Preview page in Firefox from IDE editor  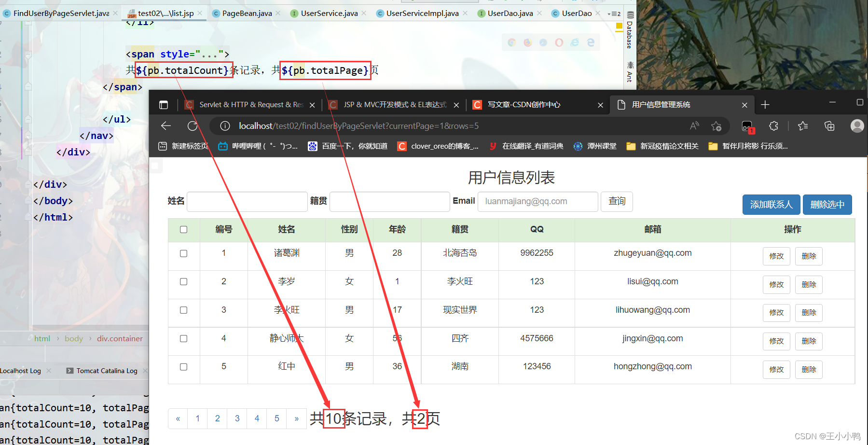(528, 42)
